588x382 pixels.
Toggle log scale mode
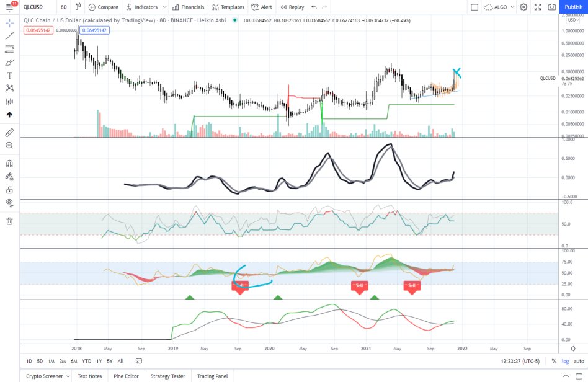[x=565, y=361]
